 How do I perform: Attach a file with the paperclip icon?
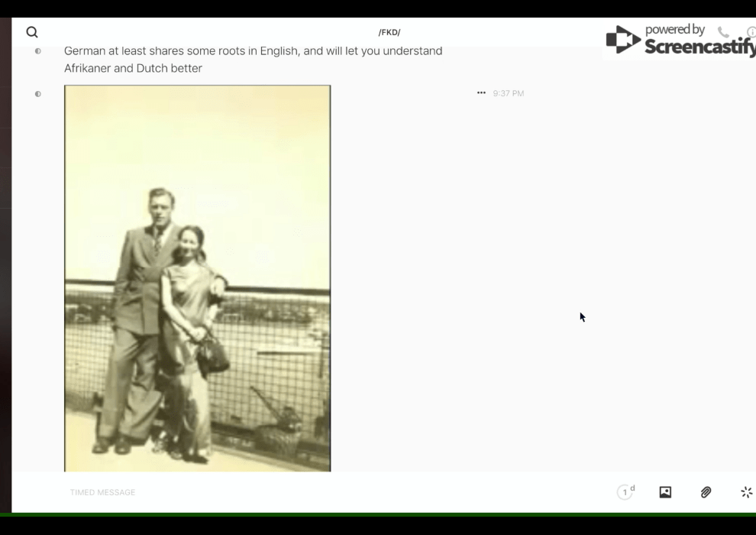706,492
